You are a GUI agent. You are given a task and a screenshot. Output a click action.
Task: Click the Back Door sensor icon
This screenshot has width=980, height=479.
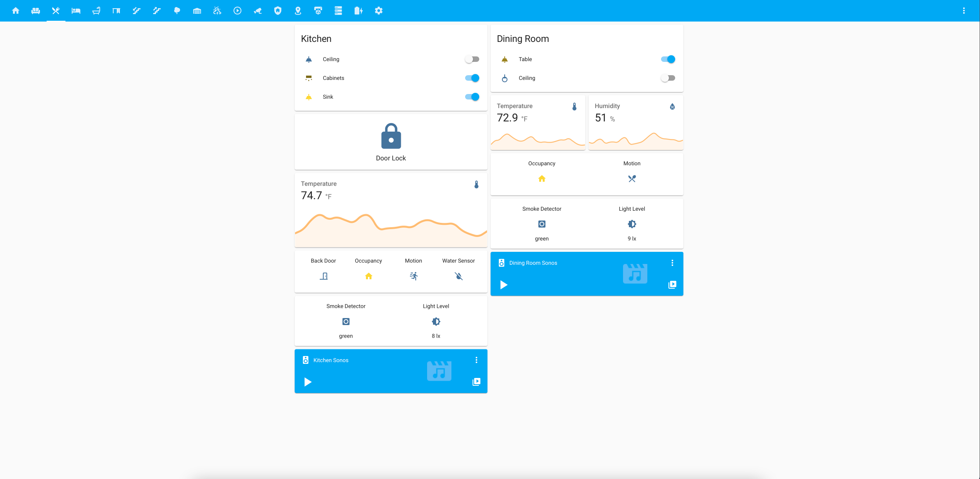[323, 276]
